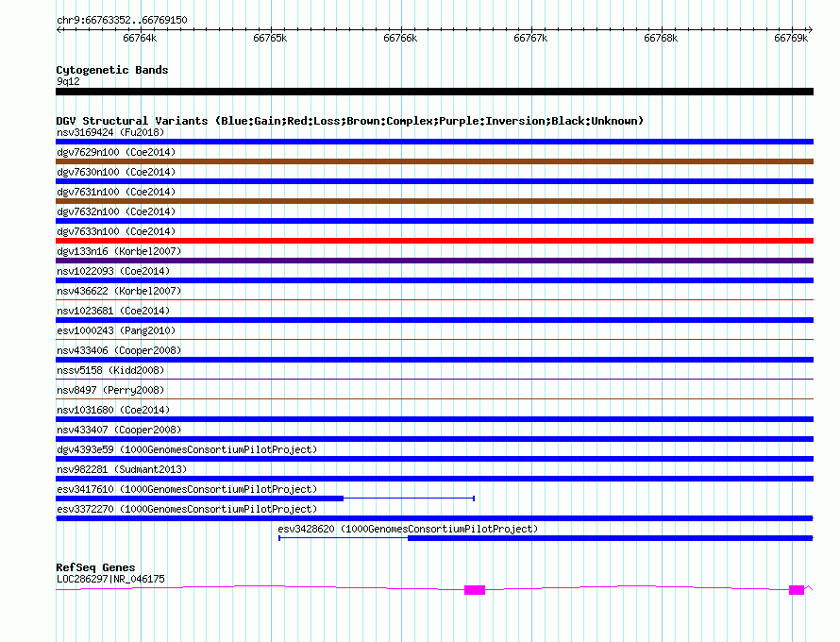Click the nsv1022093 (Coe2014) label

click(113, 271)
